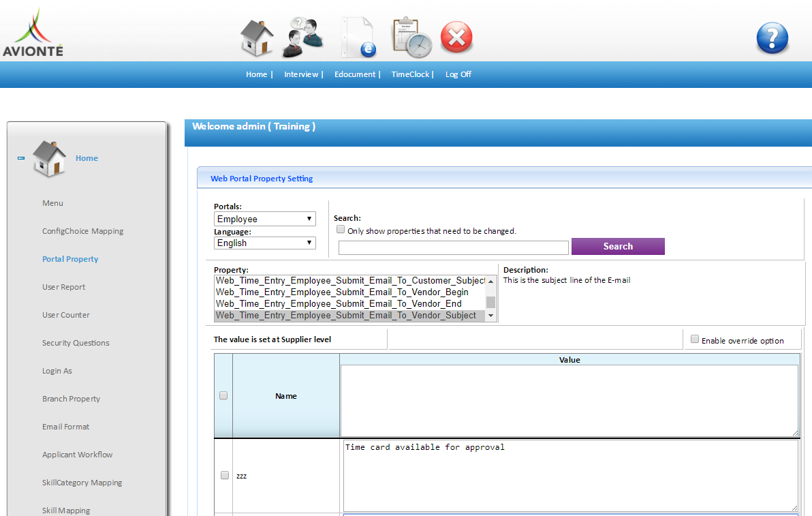Viewport: 812px width, 516px height.
Task: Open User Report in the sidebar
Action: [x=64, y=287]
